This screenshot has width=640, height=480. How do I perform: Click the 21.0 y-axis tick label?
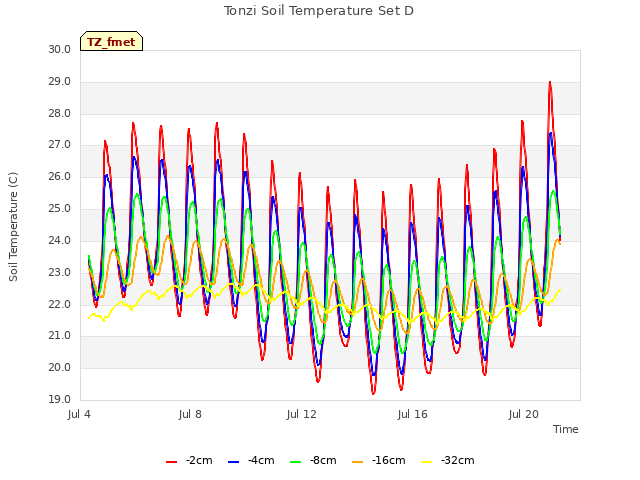[60, 336]
